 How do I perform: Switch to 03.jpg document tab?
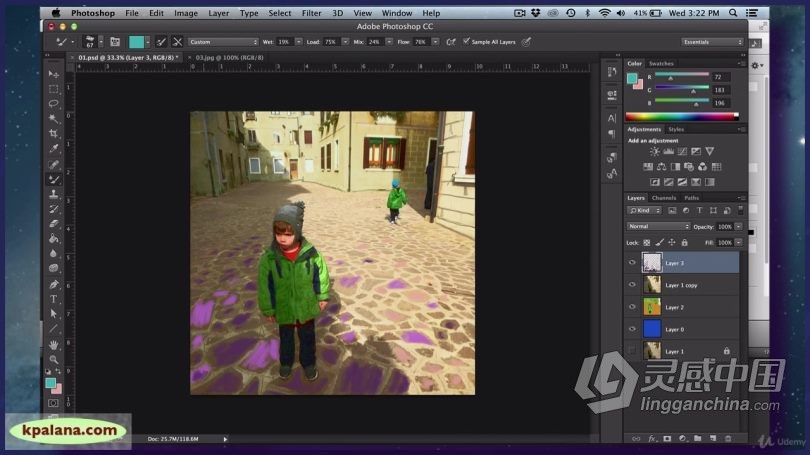pos(229,57)
